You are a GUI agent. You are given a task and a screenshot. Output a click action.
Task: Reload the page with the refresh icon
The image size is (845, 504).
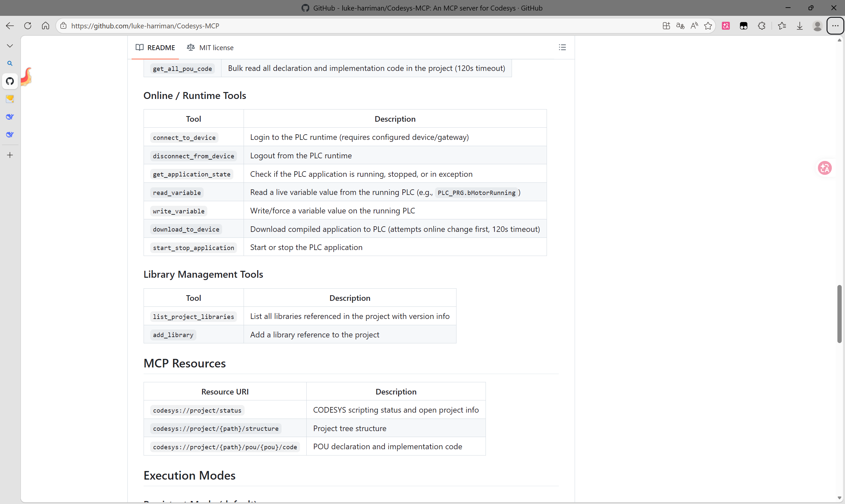click(x=28, y=26)
